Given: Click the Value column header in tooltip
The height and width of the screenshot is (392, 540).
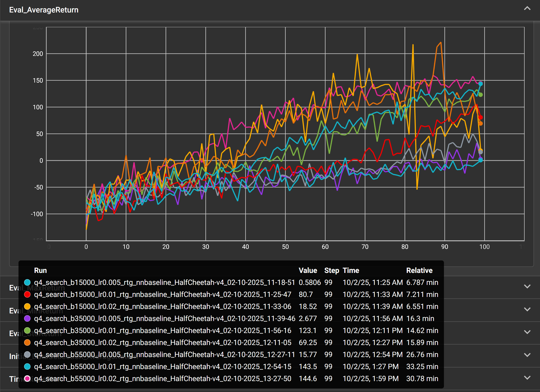Looking at the screenshot, I should (x=308, y=270).
